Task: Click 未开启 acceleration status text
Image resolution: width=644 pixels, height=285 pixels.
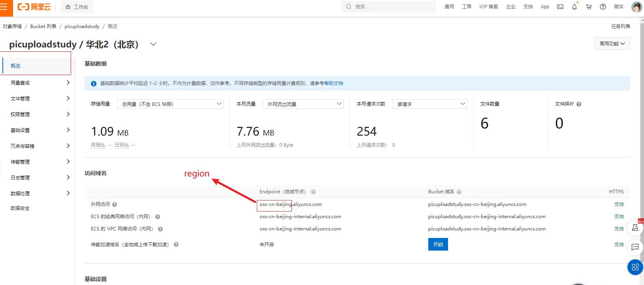Action: (x=267, y=245)
